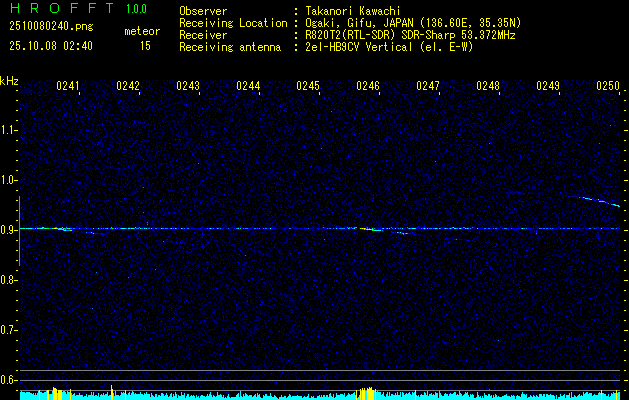The image size is (629, 400).
Task: Select the 0243 time marker
Action: 188,87
